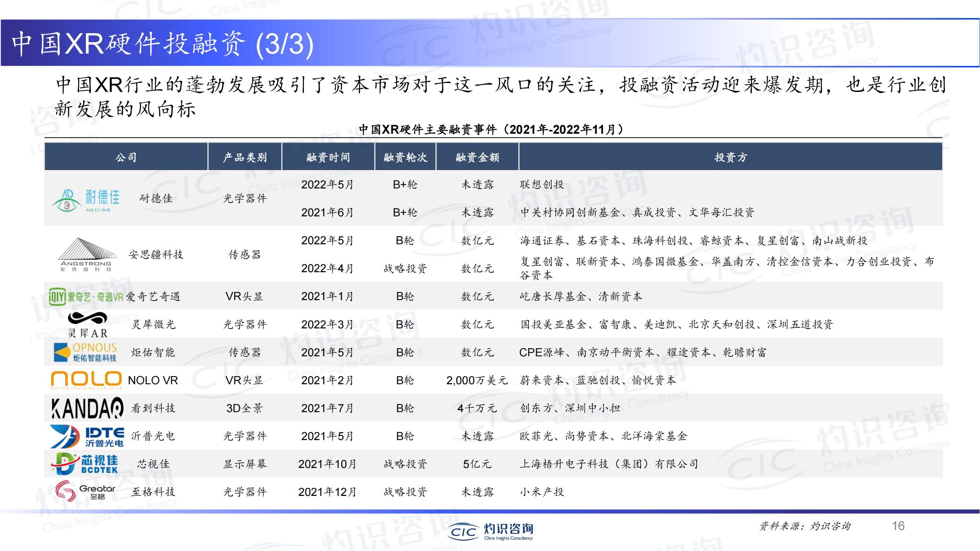The height and width of the screenshot is (551, 980).
Task: Click the company name 芯视佳
Action: click(153, 464)
